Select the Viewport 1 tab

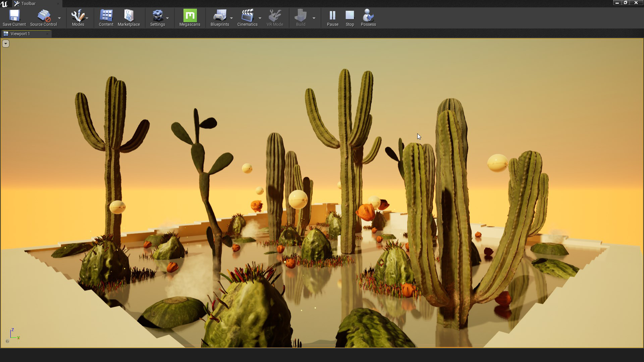tap(20, 34)
